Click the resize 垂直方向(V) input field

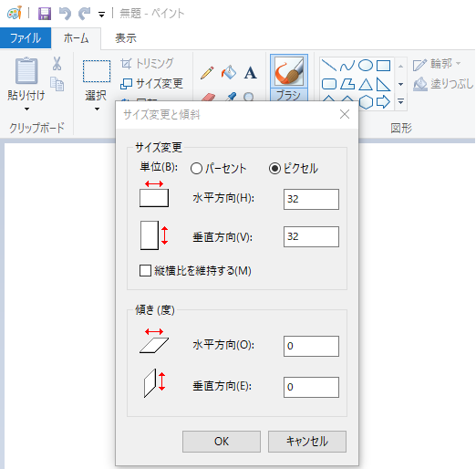click(x=311, y=236)
